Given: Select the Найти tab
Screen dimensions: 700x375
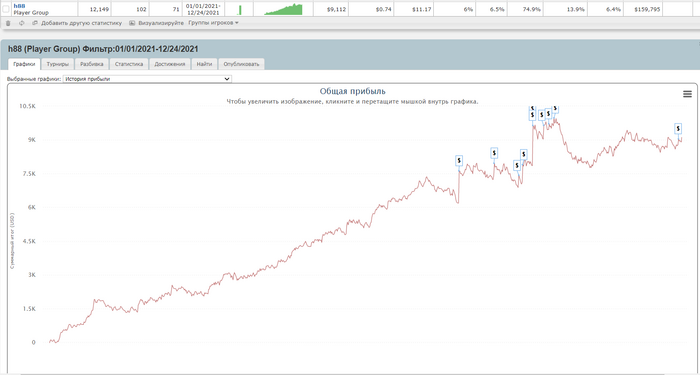Looking at the screenshot, I should click(204, 64).
